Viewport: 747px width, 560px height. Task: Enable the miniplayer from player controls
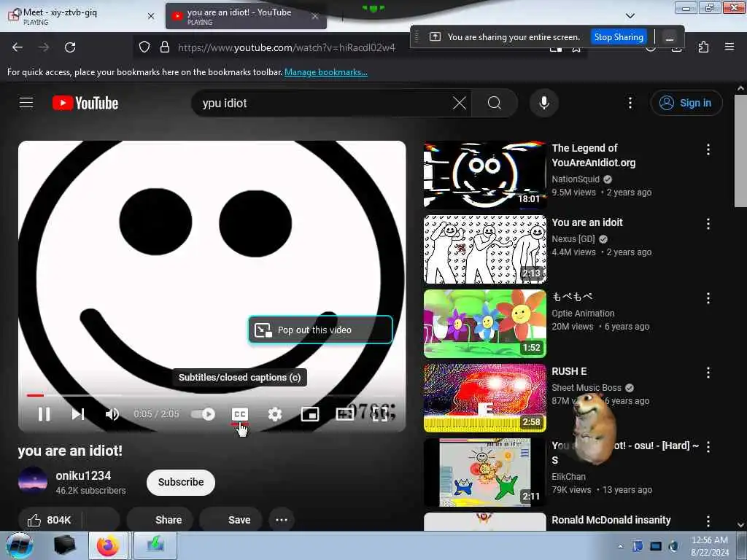(x=310, y=414)
